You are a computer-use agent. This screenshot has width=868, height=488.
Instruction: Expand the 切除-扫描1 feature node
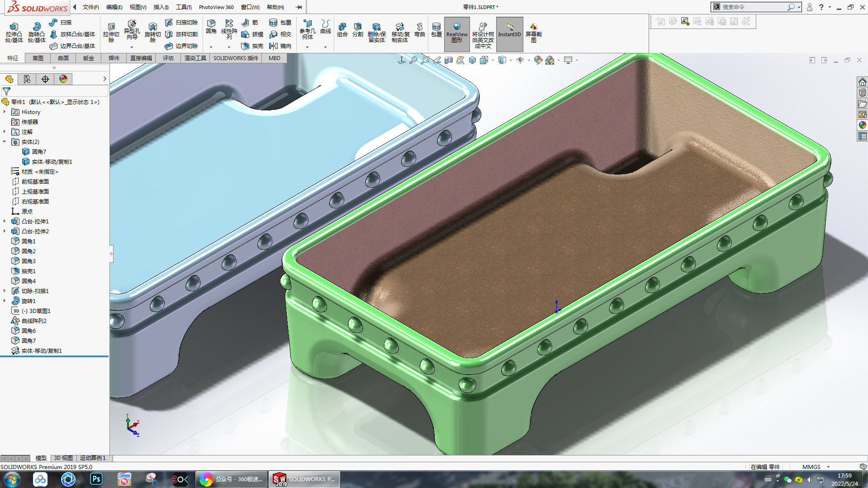coord(5,291)
